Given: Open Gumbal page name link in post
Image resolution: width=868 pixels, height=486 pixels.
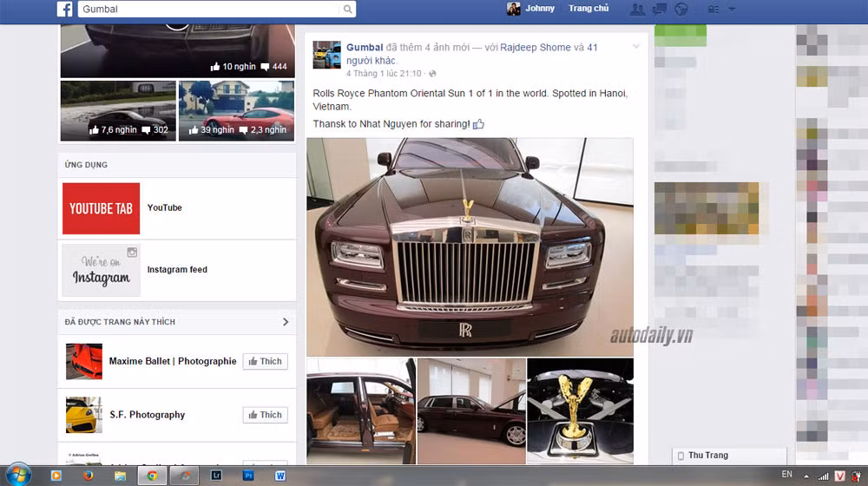Looking at the screenshot, I should (365, 48).
